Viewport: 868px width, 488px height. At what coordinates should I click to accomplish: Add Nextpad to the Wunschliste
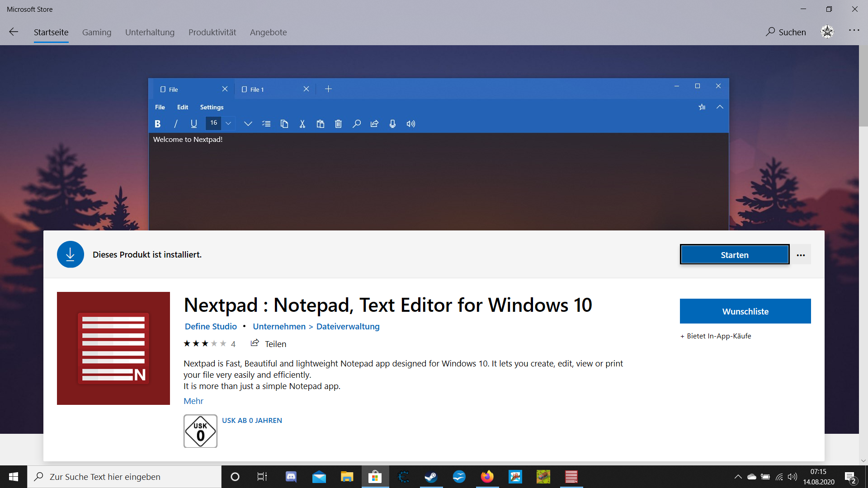pos(745,311)
